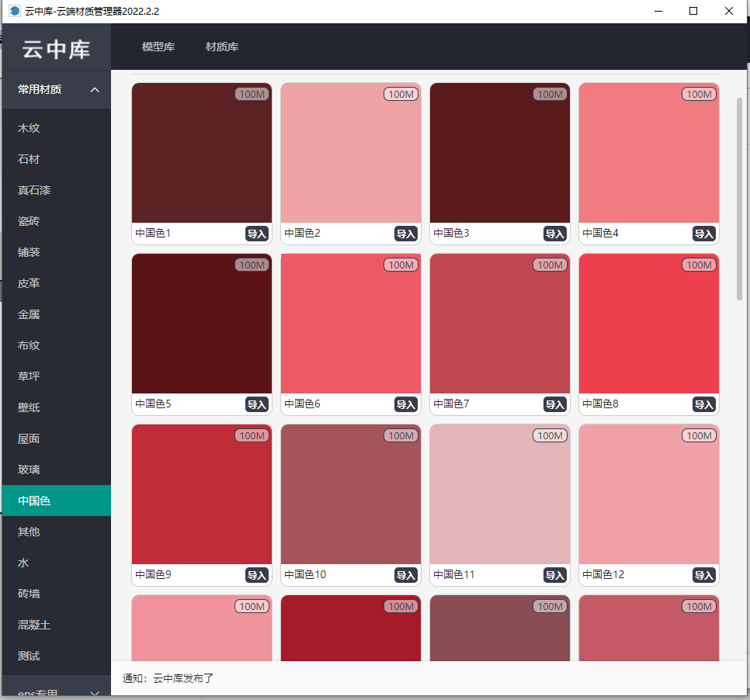Open the 其他 category
This screenshot has width=750, height=700.
pos(57,532)
